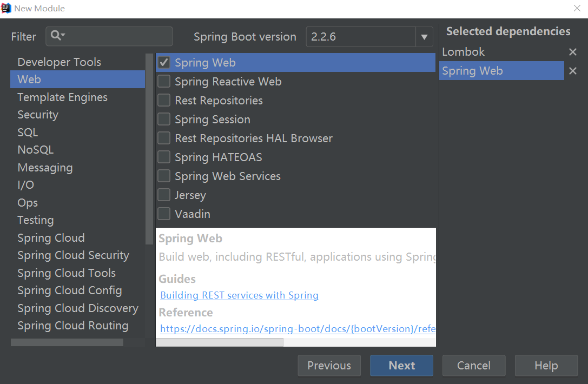The width and height of the screenshot is (588, 384).
Task: Open Building REST services with Spring link
Action: [x=240, y=295]
